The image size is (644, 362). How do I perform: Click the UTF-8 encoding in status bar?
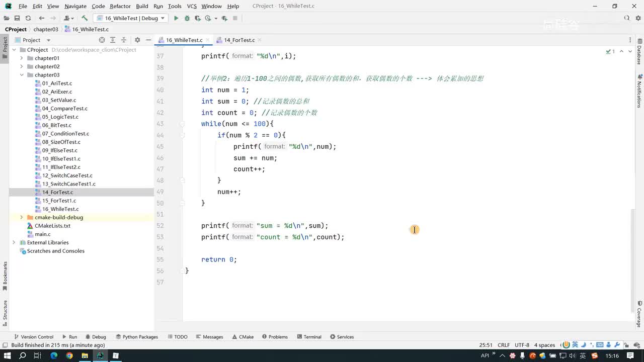pos(522,345)
